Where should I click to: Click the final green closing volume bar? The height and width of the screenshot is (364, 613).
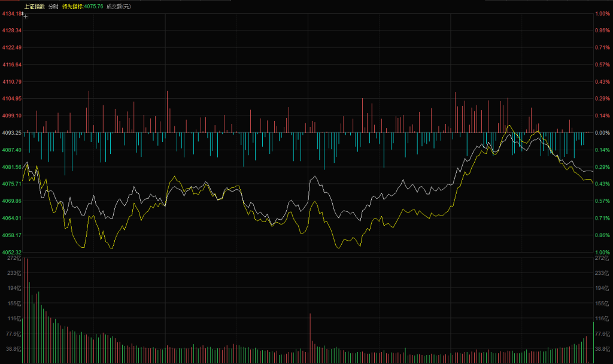[593, 342]
